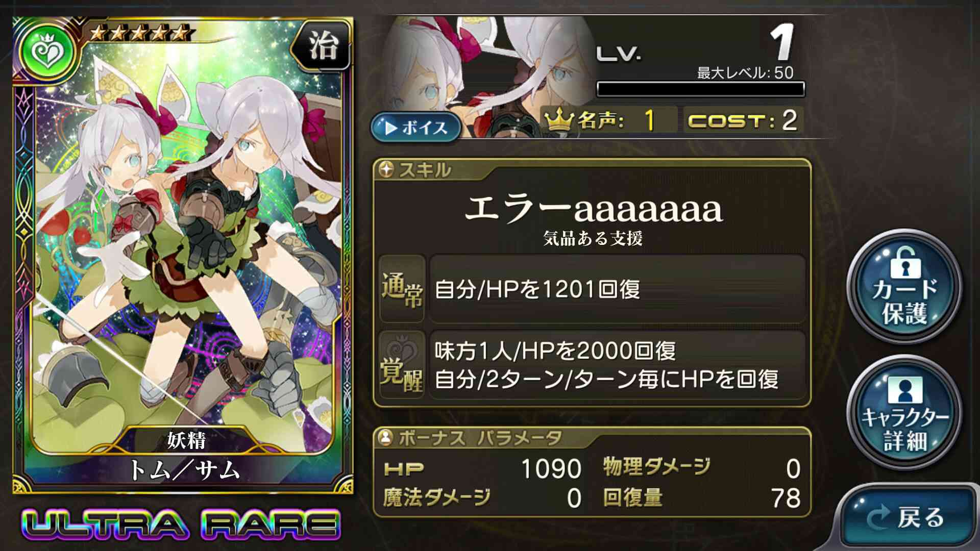
Task: Select the 覚醒 awakening skill label
Action: 402,364
